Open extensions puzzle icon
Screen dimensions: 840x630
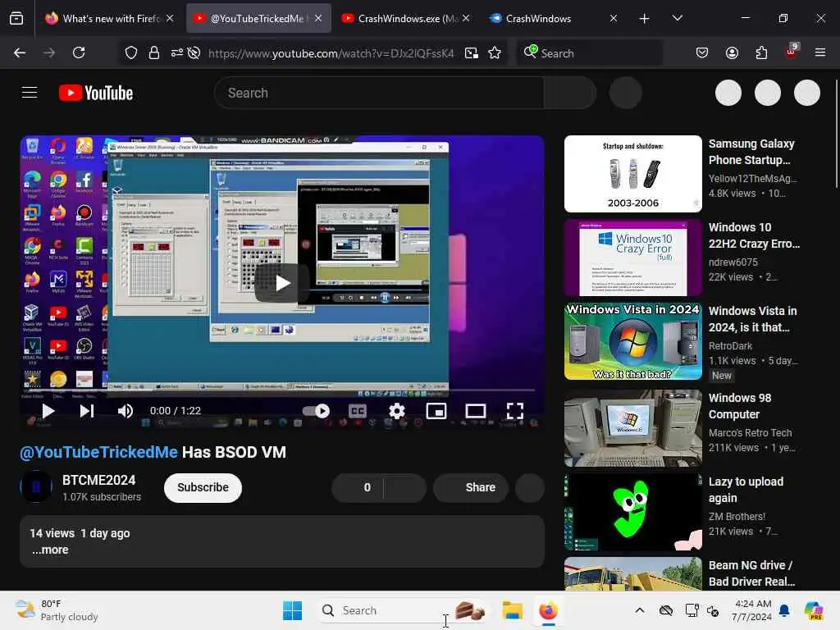(x=761, y=52)
